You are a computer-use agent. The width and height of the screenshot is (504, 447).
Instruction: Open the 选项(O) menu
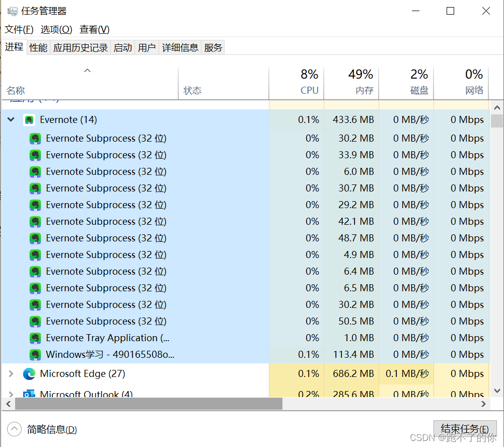[56, 30]
